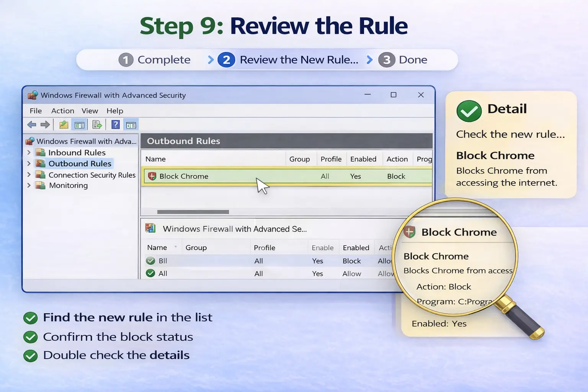Click the Block action cell of Block Chrome row
The image size is (588, 392).
tap(396, 176)
